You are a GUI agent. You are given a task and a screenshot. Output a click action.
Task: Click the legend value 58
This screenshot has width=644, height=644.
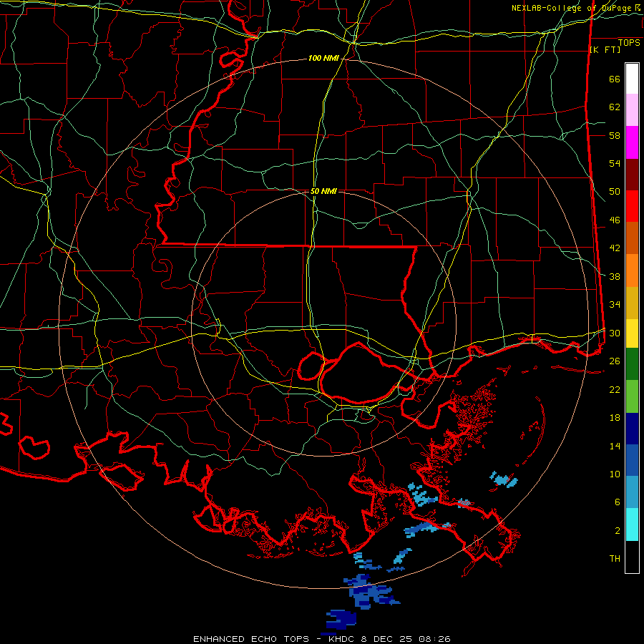point(615,135)
